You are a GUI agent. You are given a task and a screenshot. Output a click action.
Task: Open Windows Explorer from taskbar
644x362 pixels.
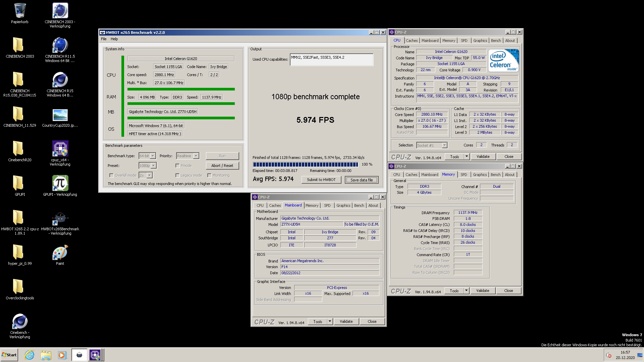(x=46, y=355)
